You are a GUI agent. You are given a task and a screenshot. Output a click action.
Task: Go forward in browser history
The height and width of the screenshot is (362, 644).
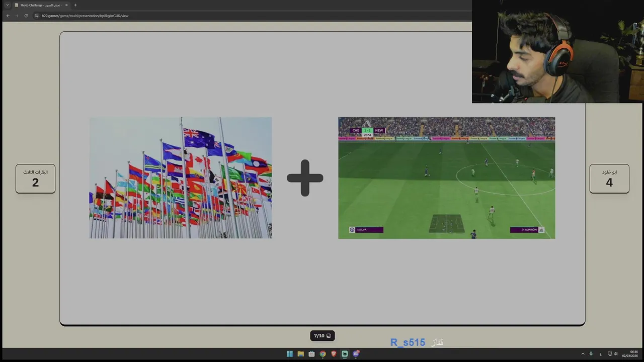tap(17, 16)
